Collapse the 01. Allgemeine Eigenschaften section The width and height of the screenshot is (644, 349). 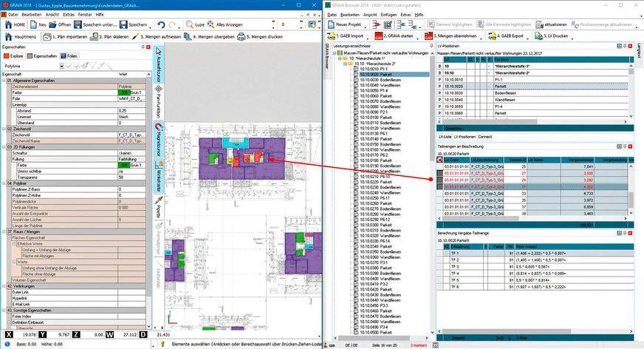[4, 81]
